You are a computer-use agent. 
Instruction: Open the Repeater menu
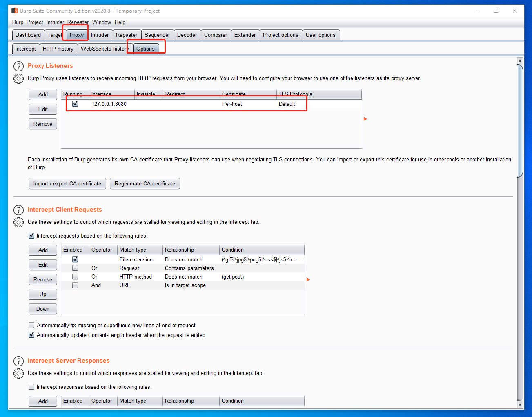pyautogui.click(x=78, y=22)
